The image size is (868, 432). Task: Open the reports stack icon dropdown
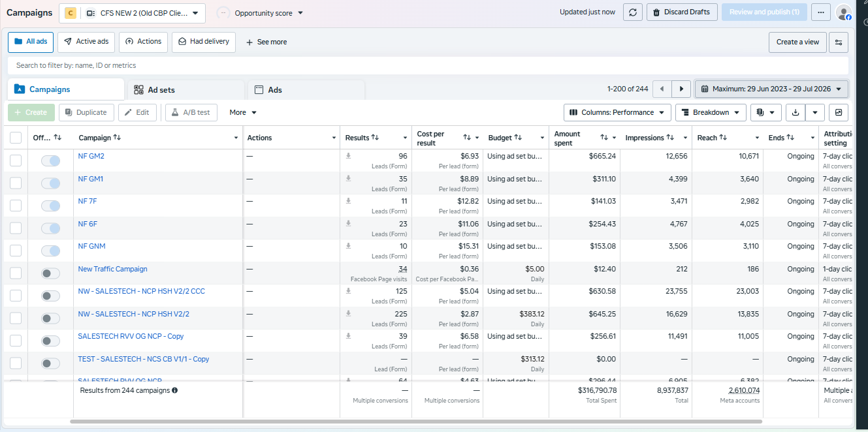(x=765, y=112)
